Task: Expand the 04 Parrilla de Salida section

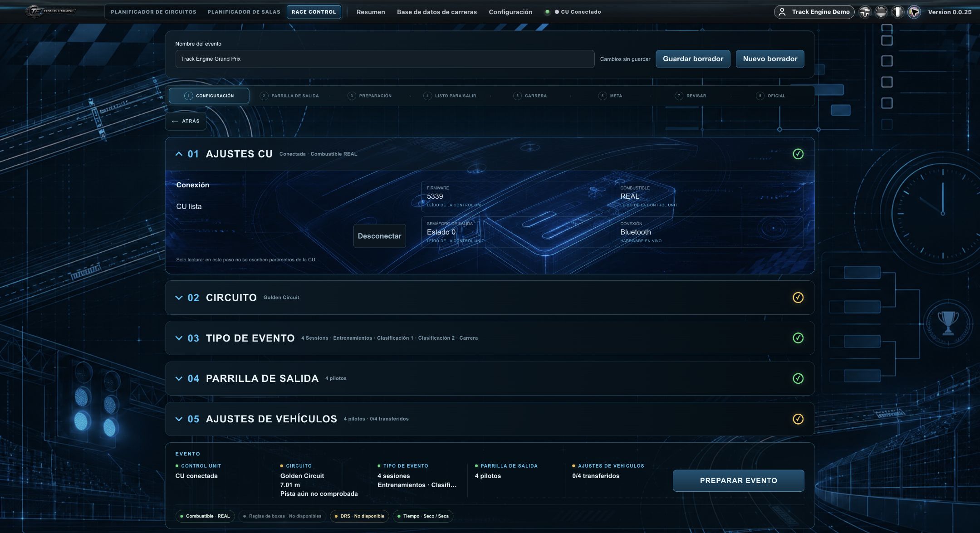Action: (179, 378)
